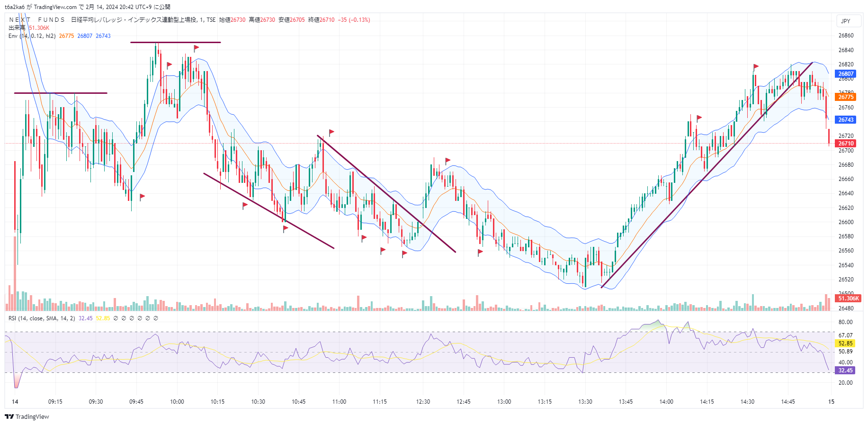
Task: Click the red flag near the 12:45 peak
Action: click(x=447, y=161)
